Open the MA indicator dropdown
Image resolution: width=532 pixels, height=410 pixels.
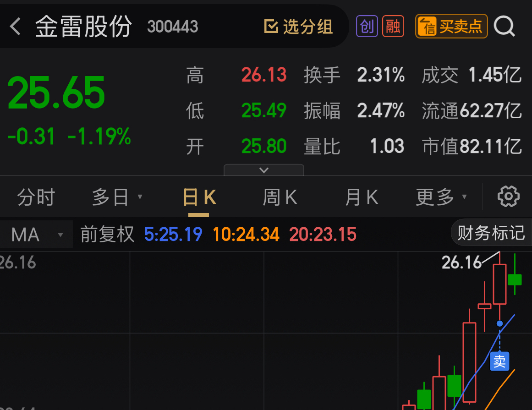36,235
